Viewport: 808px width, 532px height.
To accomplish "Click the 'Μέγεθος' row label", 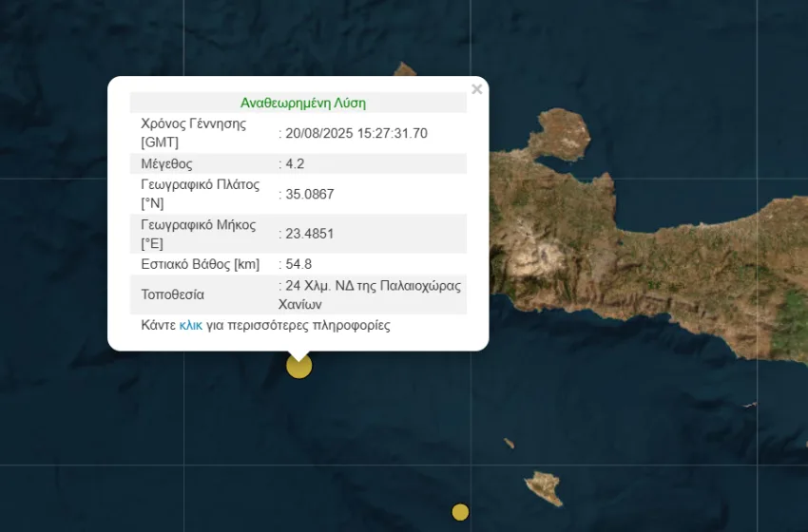I will (167, 163).
